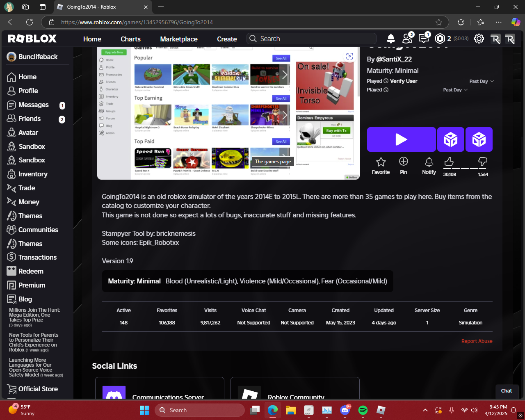Open volume control in system tray
The width and height of the screenshot is (525, 420).
coord(475,410)
